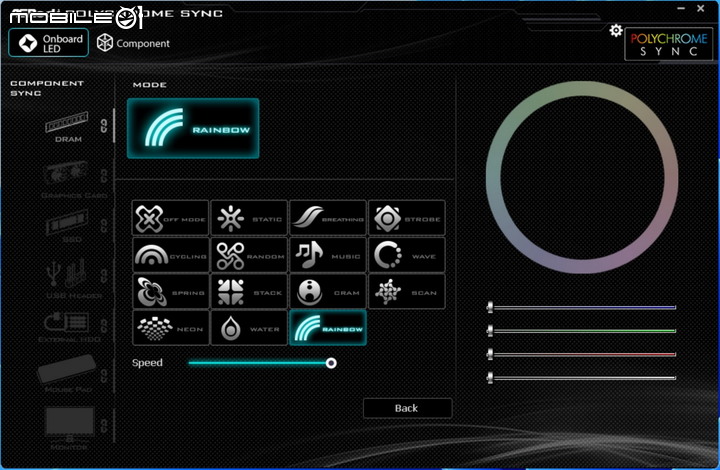The image size is (720, 470).
Task: Select the Spring lighting mode
Action: 170,291
